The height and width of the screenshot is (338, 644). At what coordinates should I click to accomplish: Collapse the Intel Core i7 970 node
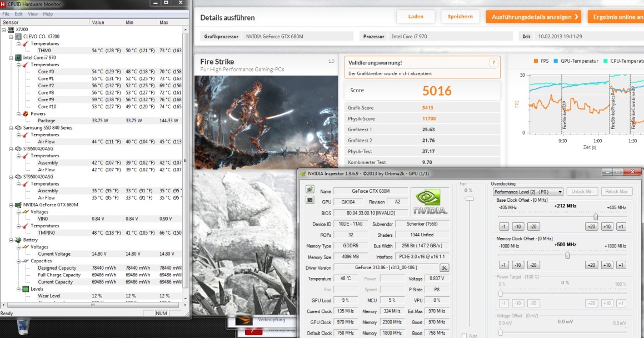coord(11,58)
